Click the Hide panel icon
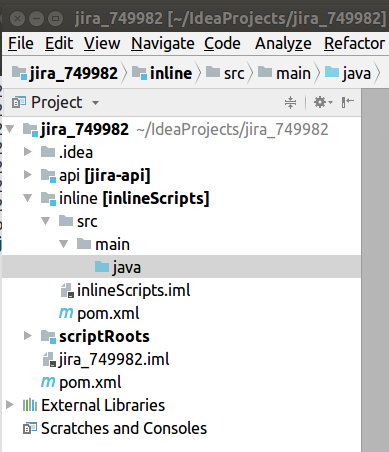 347,102
